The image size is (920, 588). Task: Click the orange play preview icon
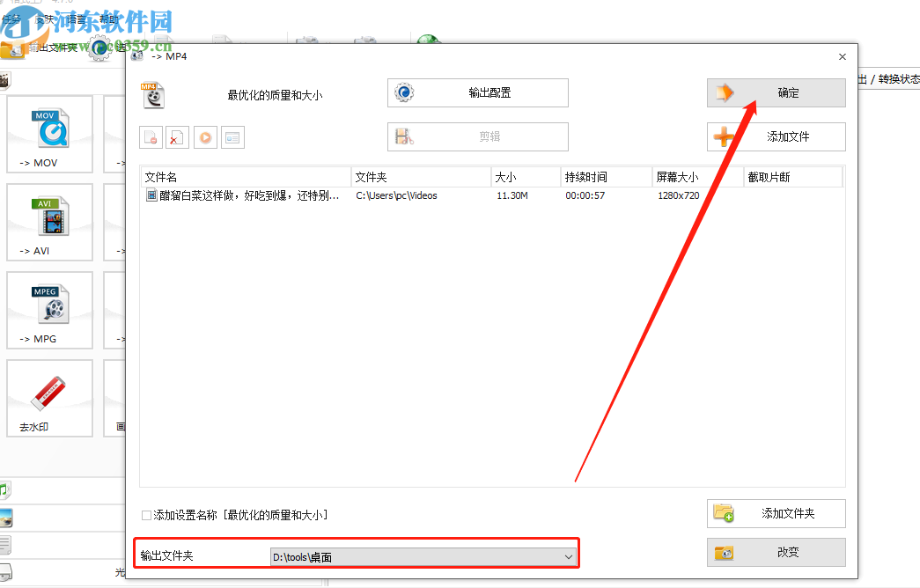[205, 137]
